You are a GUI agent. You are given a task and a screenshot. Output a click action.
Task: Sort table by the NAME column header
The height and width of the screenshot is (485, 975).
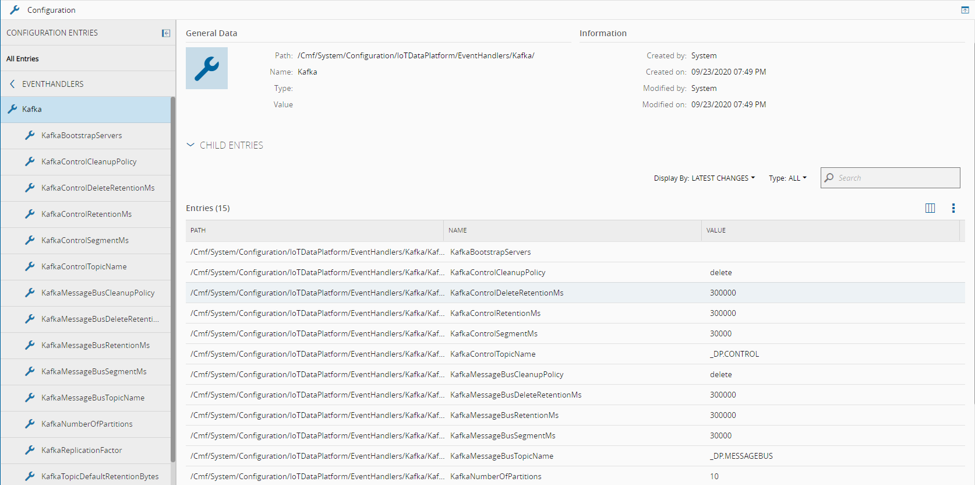tap(457, 230)
